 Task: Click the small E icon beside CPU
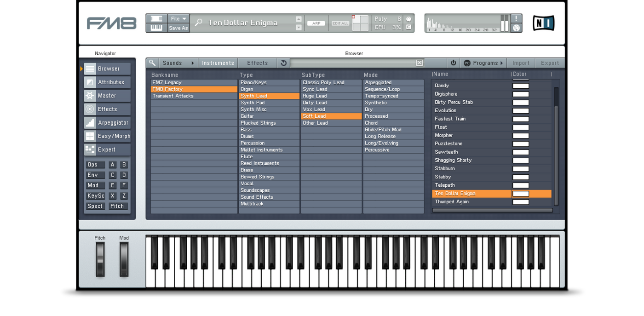tap(408, 27)
